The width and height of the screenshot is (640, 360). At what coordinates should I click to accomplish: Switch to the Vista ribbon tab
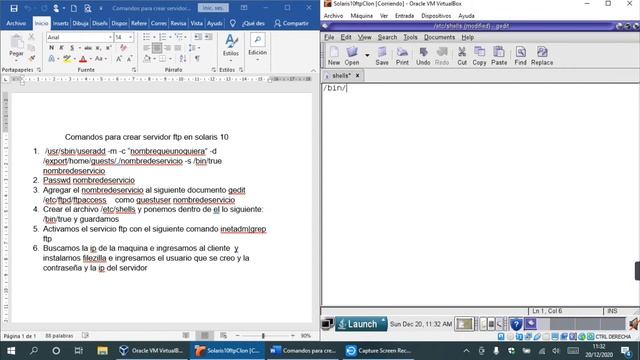pos(196,23)
